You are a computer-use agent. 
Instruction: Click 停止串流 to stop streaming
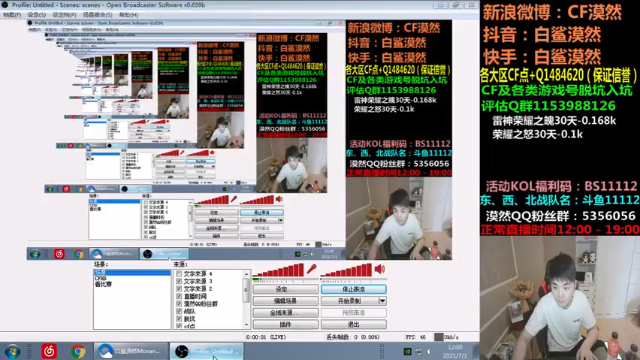click(x=353, y=289)
